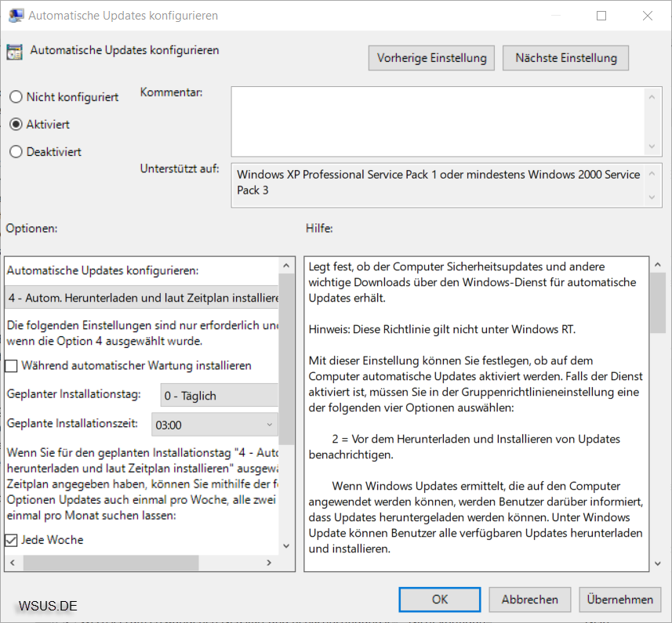Maximize the dialog window
Image resolution: width=672 pixels, height=623 pixels.
tap(601, 16)
